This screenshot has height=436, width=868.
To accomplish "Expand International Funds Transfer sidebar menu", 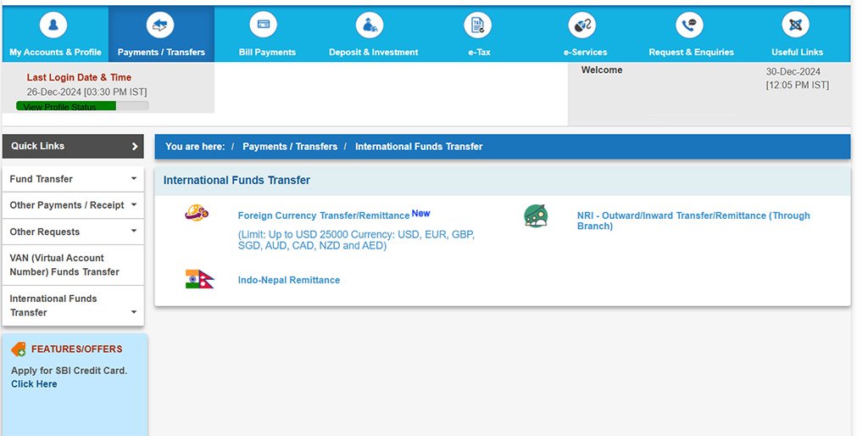I will [x=133, y=312].
